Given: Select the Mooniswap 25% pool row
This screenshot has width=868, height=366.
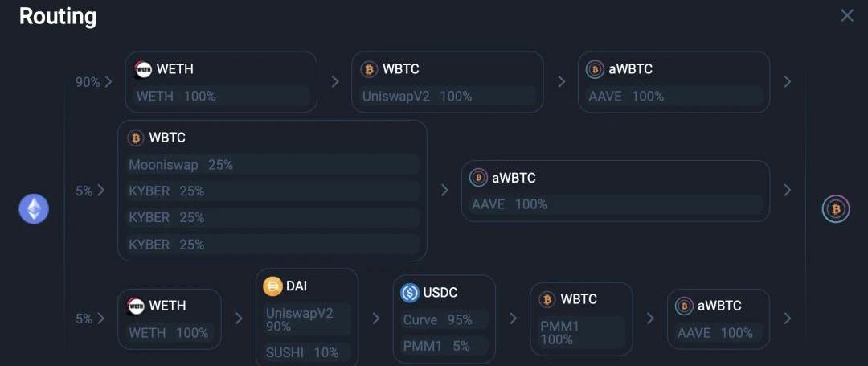Looking at the screenshot, I should point(272,165).
